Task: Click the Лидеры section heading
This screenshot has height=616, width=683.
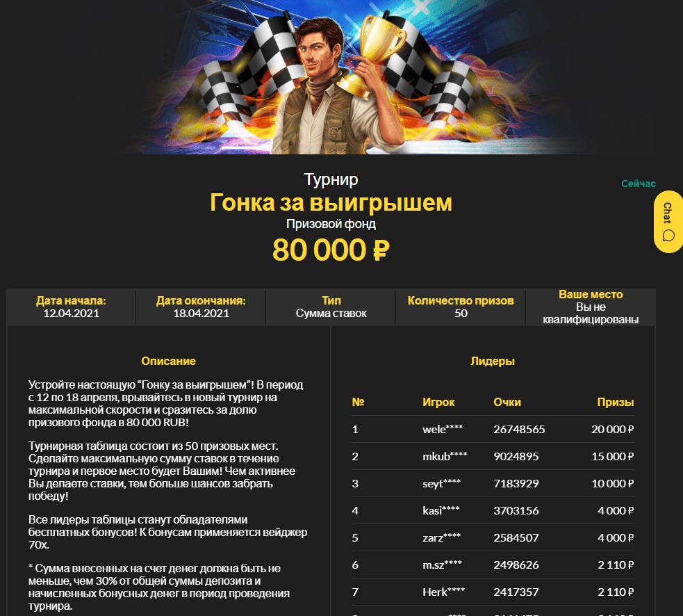Action: (493, 361)
